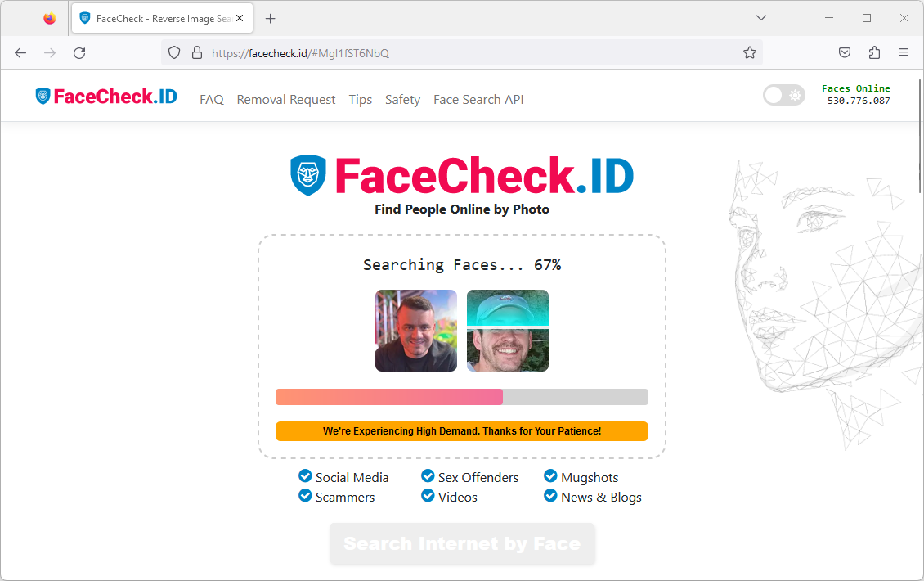This screenshot has width=924, height=581.
Task: Toggle the News & Blogs checkmark
Action: (550, 495)
